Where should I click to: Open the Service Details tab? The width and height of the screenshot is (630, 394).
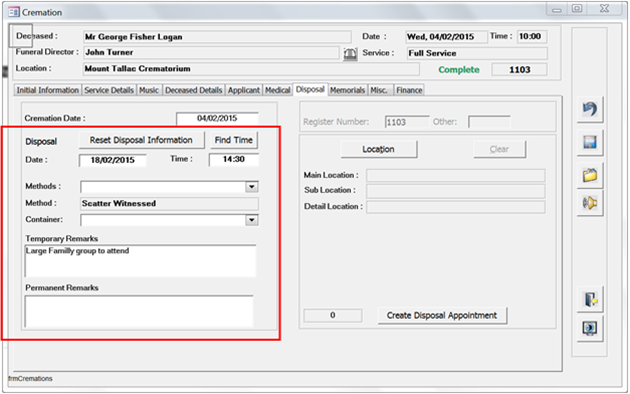pos(109,90)
